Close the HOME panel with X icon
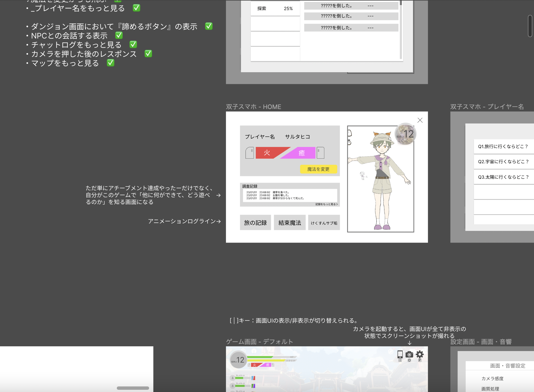Viewport: 534px width, 392px height. tap(420, 120)
